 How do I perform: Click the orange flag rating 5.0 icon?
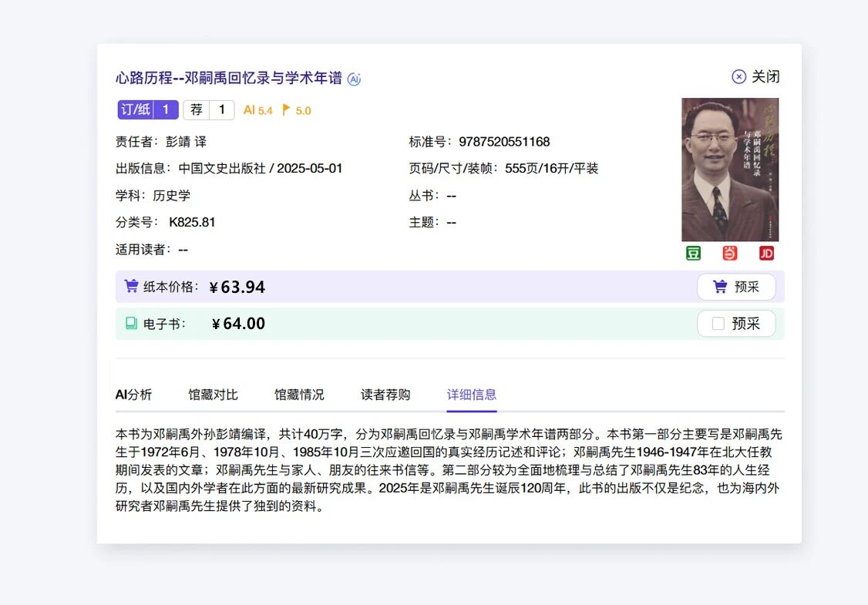[x=287, y=110]
